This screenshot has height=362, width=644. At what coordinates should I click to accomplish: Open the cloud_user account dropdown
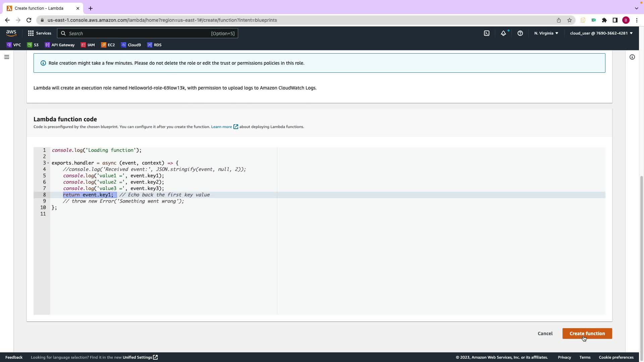601,33
